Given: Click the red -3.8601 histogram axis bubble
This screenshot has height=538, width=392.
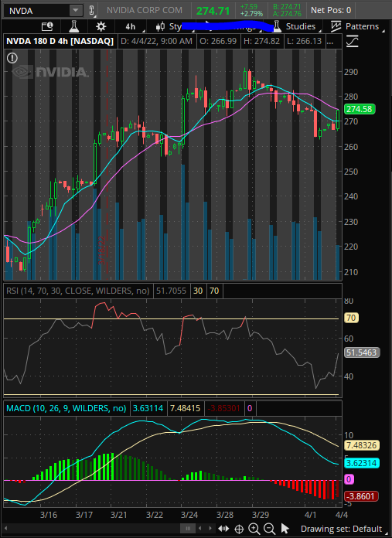Looking at the screenshot, I should pyautogui.click(x=361, y=496).
